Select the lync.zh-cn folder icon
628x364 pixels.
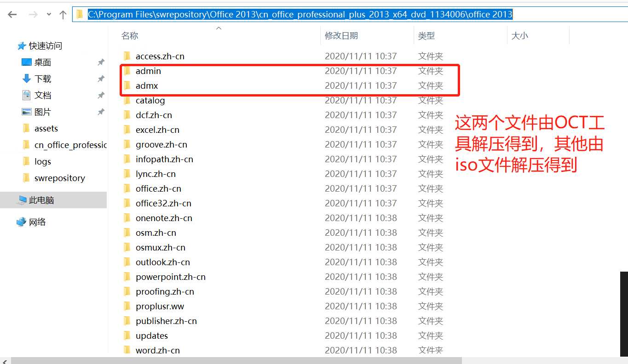127,174
